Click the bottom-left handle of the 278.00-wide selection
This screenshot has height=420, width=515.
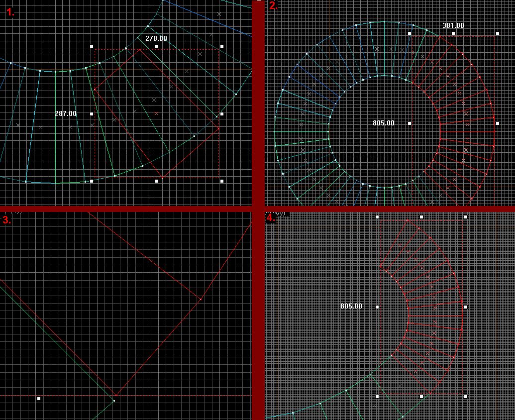[92, 181]
